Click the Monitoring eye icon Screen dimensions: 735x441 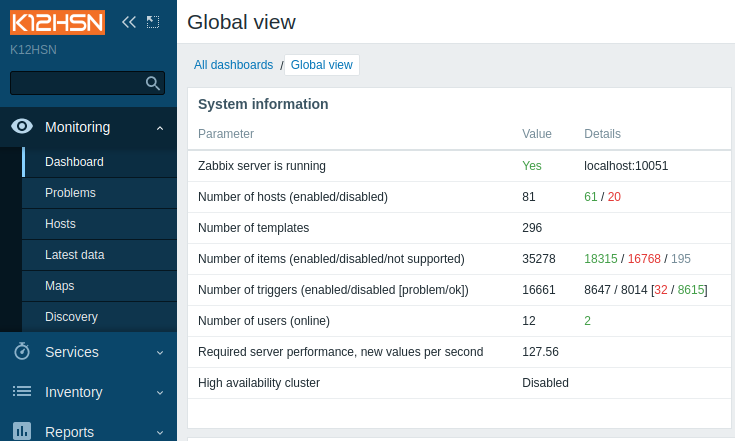[22, 127]
